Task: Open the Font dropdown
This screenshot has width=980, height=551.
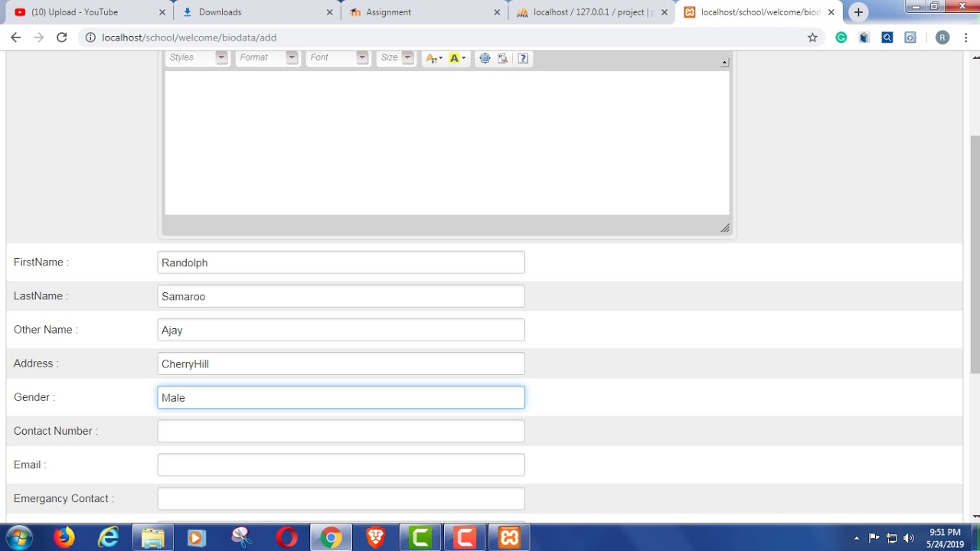Action: click(338, 58)
